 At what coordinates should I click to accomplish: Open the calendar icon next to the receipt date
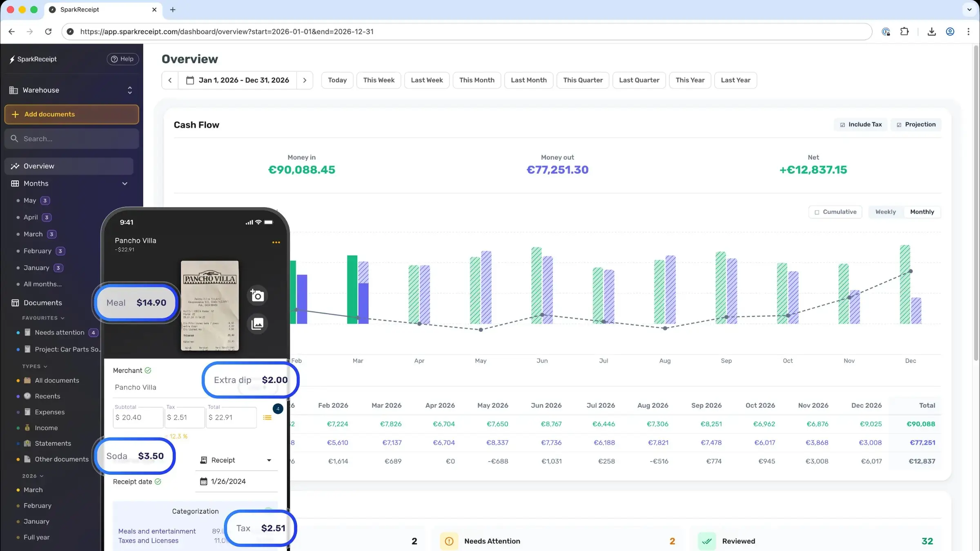[x=203, y=481]
